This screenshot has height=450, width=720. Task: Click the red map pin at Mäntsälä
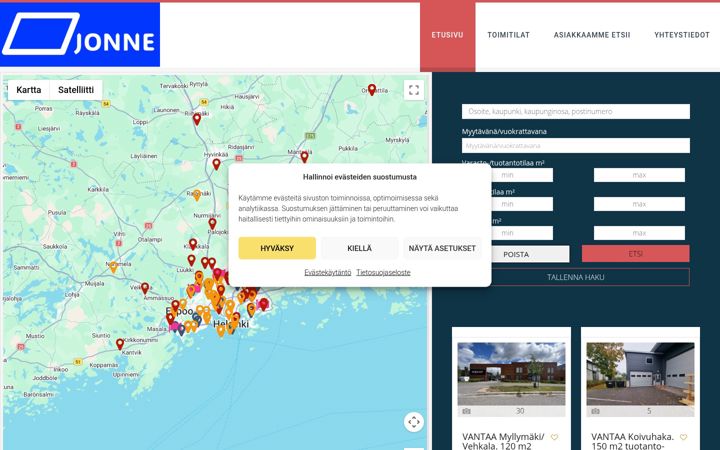tap(304, 157)
